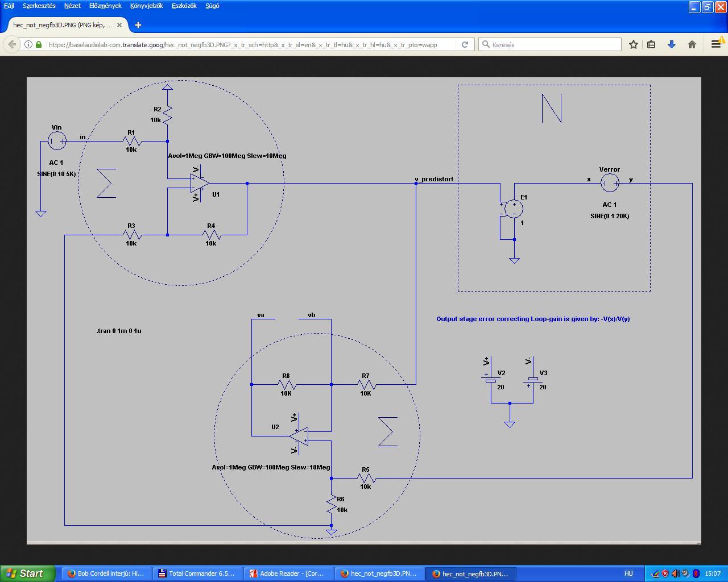Open a new tab with the plus button
Image resolution: width=728 pixels, height=582 pixels.
click(x=138, y=25)
